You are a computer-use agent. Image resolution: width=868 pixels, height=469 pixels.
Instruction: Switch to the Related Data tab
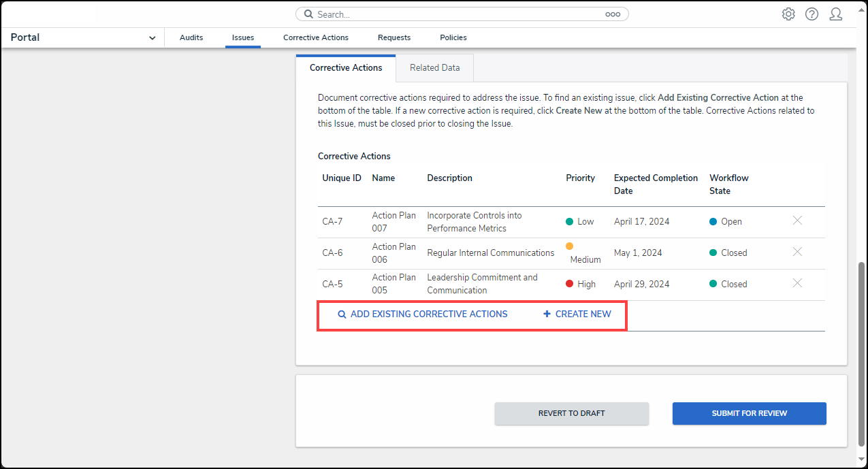click(434, 68)
